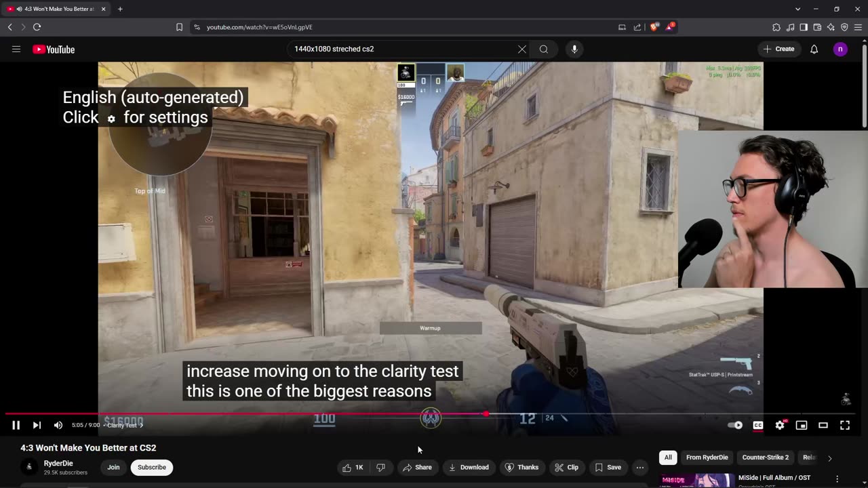Clear the search query with X
The image size is (868, 488).
point(522,49)
